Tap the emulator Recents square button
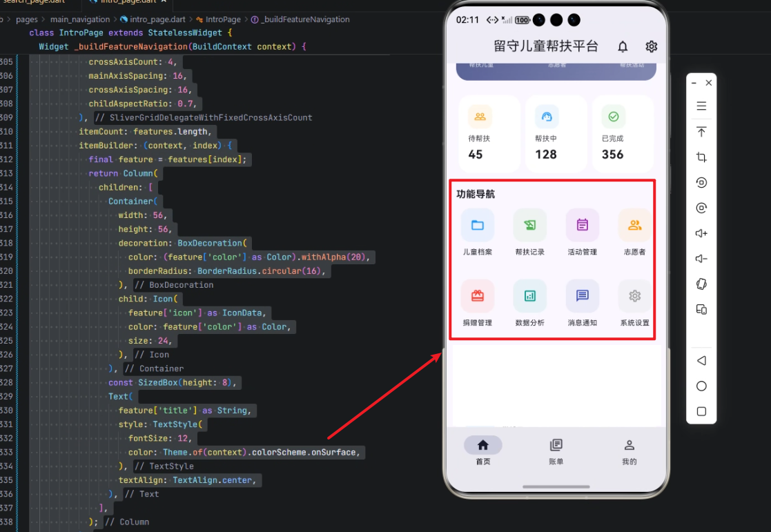This screenshot has width=771, height=532. pyautogui.click(x=701, y=411)
